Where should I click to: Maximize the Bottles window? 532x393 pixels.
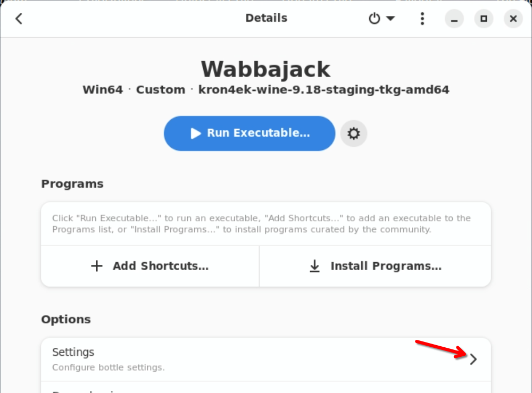[x=484, y=19]
